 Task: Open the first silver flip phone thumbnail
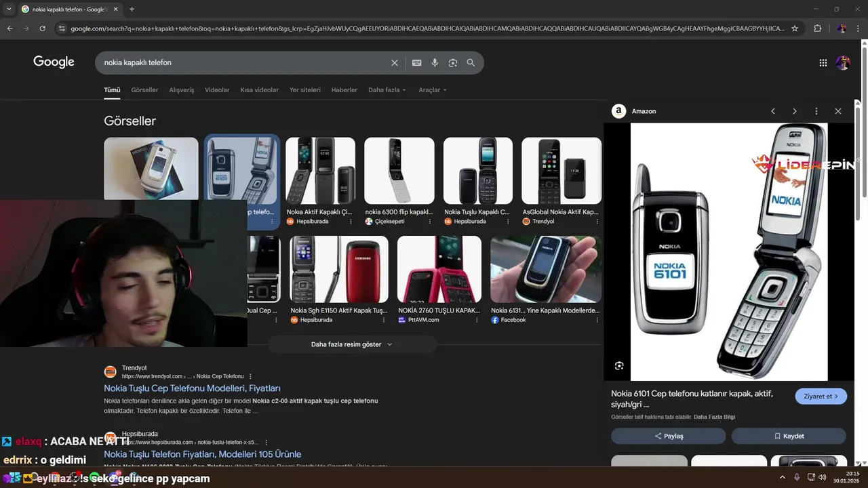(x=151, y=168)
